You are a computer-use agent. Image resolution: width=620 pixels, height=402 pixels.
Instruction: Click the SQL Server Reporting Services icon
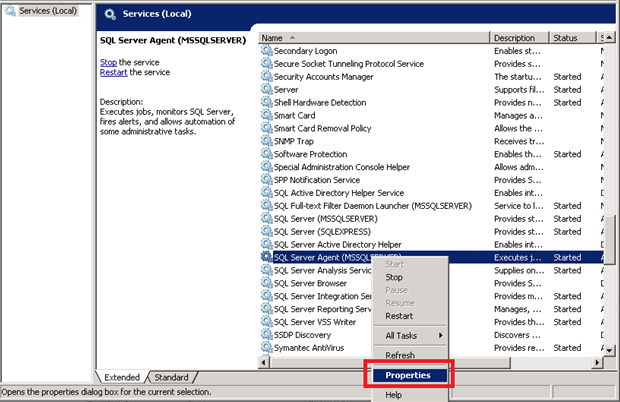(267, 309)
